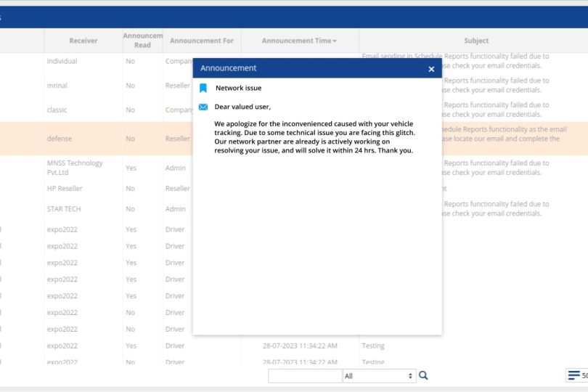Close the Announcement dialog

431,69
